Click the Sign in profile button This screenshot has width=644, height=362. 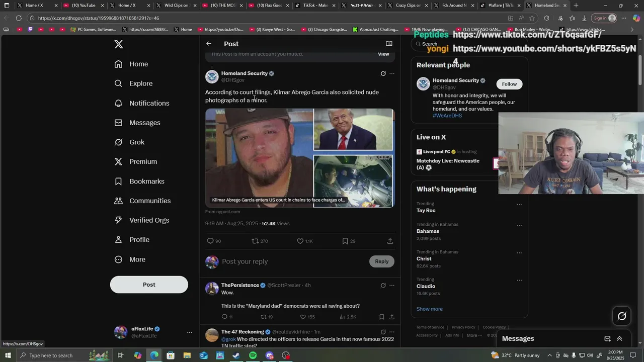click(604, 18)
